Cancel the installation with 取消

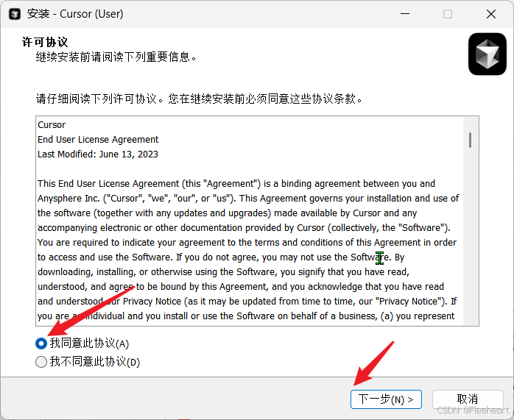(468, 399)
